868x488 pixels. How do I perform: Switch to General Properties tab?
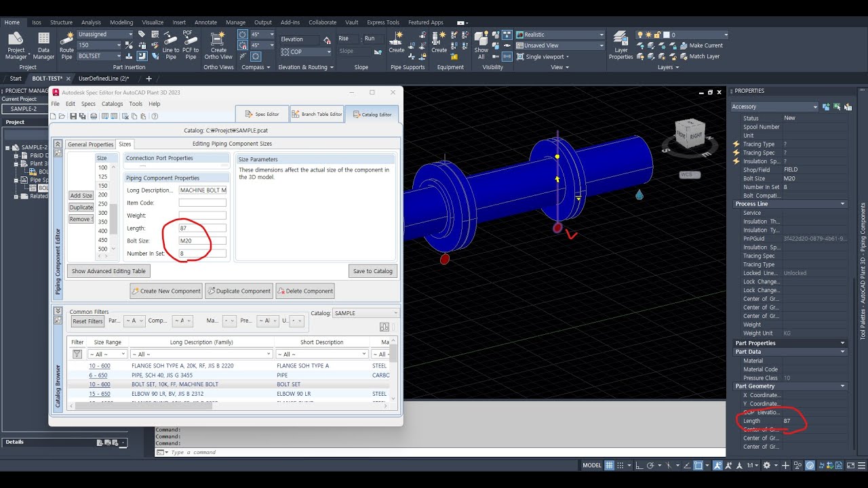[90, 144]
